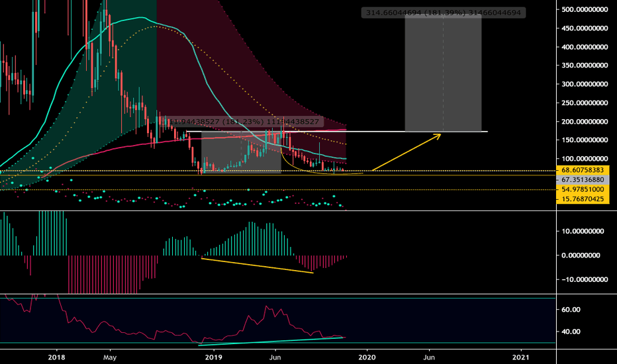Click the 2021 label on time axis

click(x=521, y=357)
